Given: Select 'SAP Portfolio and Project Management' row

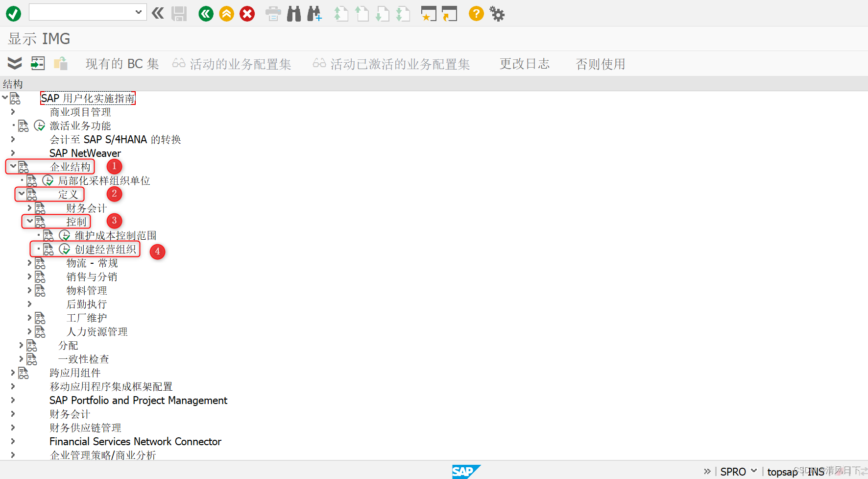Looking at the screenshot, I should pos(138,401).
